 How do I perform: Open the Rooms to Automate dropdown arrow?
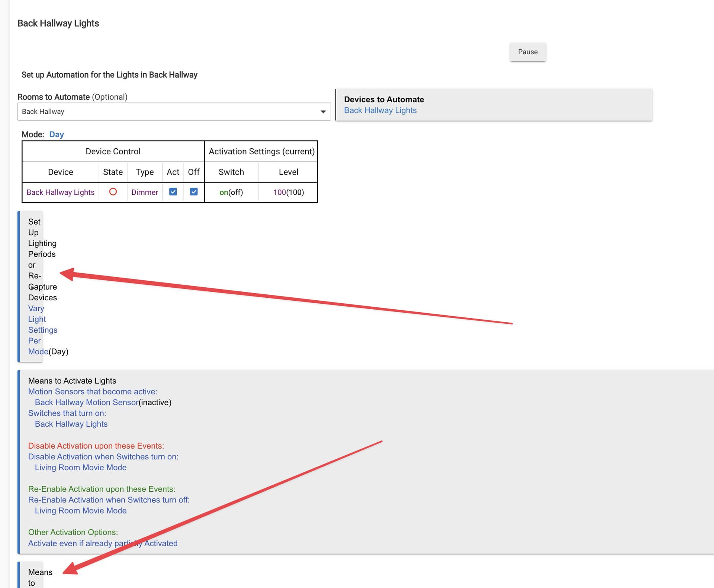323,112
